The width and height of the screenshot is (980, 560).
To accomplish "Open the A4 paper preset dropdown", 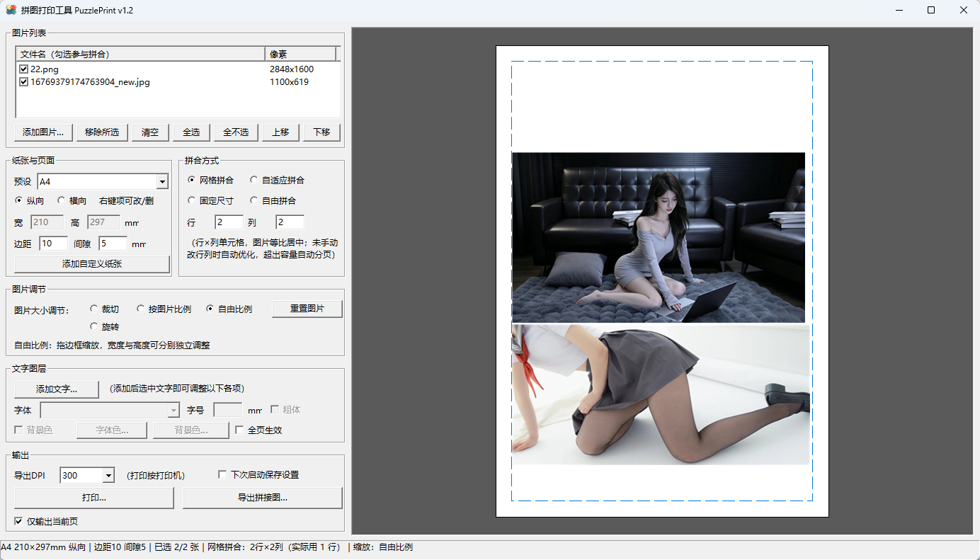I will coord(162,182).
